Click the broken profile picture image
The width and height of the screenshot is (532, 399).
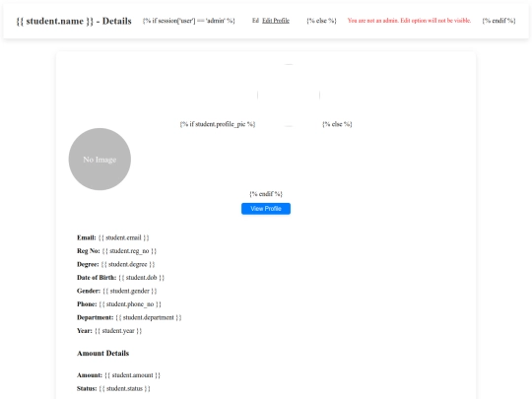tap(289, 96)
